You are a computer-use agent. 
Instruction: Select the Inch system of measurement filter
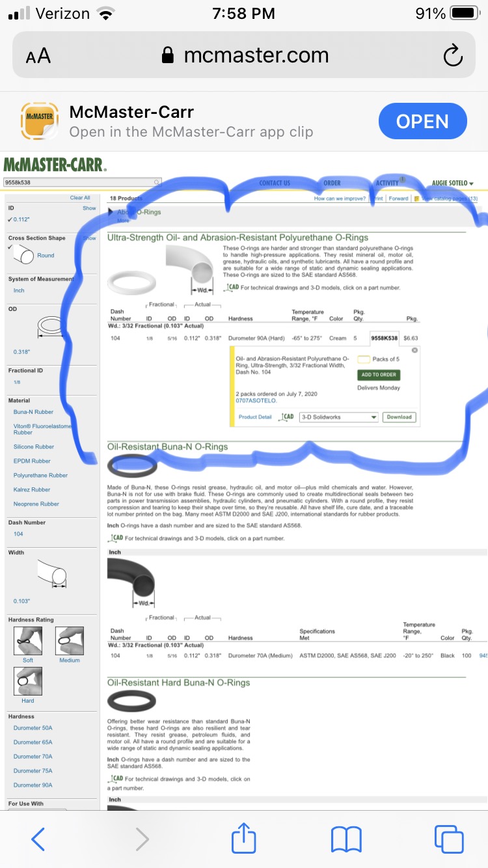click(x=19, y=291)
